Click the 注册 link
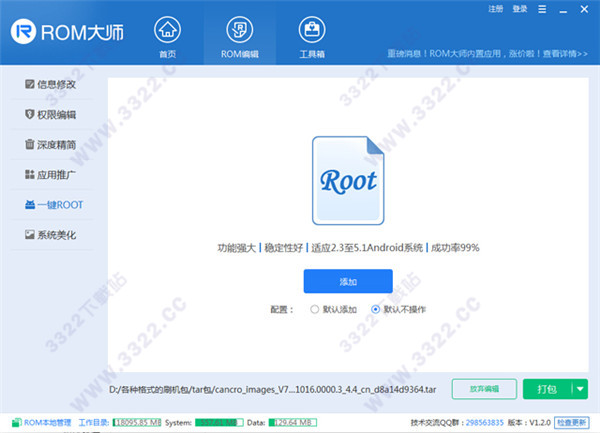The width and height of the screenshot is (600, 433). 496,9
